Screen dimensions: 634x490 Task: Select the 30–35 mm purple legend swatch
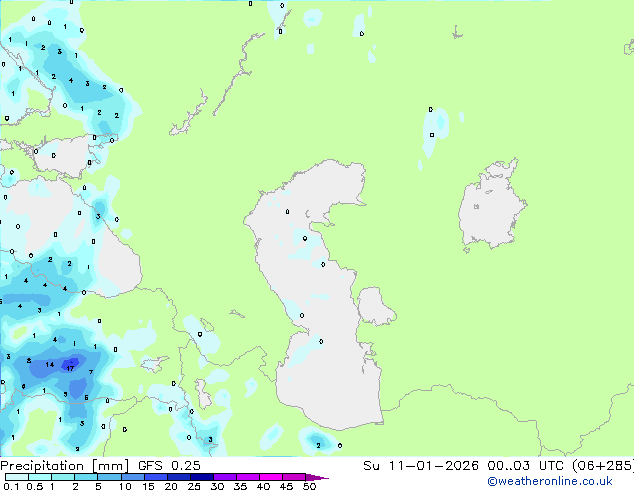(x=225, y=477)
